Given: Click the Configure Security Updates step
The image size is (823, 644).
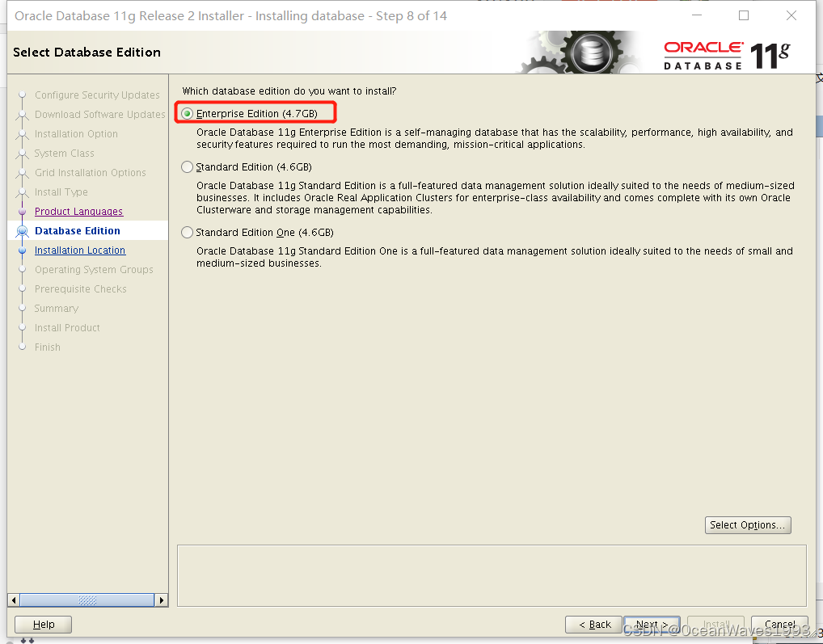Looking at the screenshot, I should point(97,95).
